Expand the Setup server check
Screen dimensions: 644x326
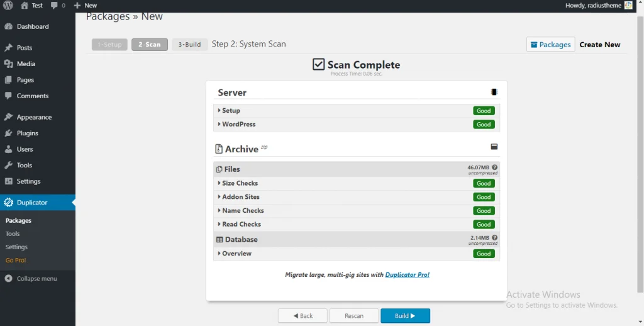pos(229,111)
